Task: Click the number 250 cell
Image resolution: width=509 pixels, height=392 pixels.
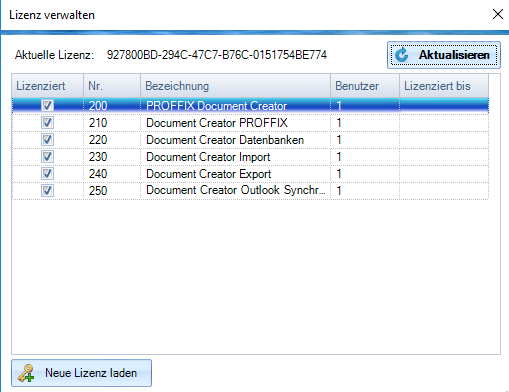Action: (112, 191)
